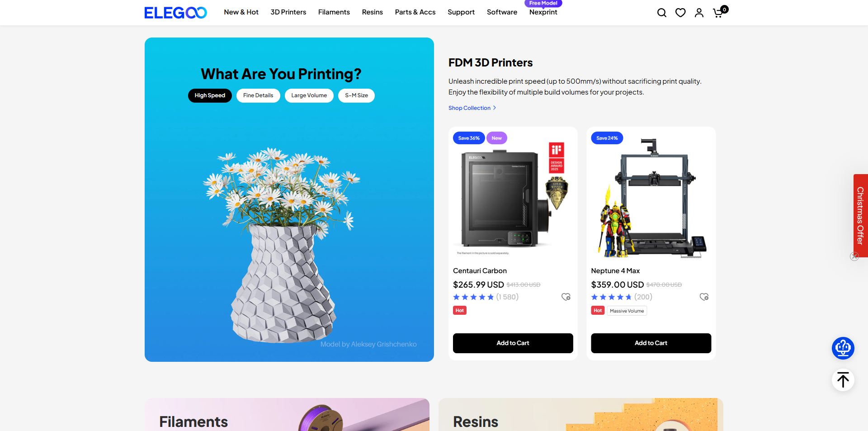Screen dimensions: 868x431
Task: Open the Filaments navigation menu
Action: pyautogui.click(x=334, y=12)
